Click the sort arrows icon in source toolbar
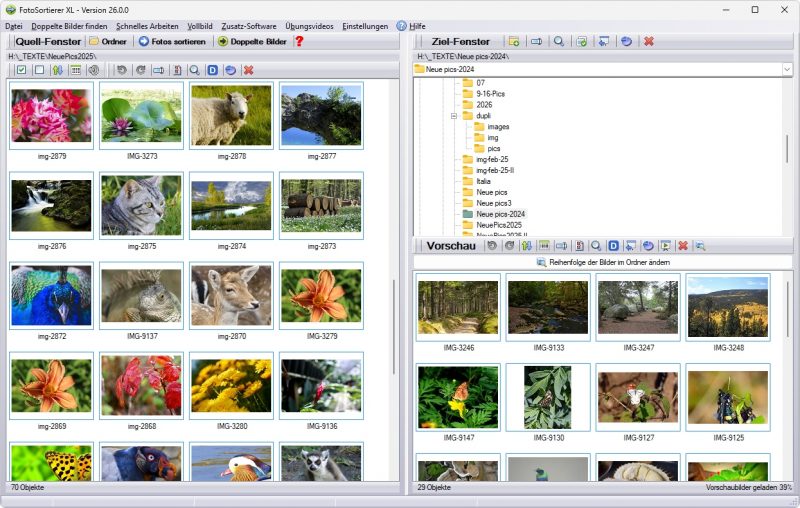Screen dimensions: 800x508 coord(58,70)
